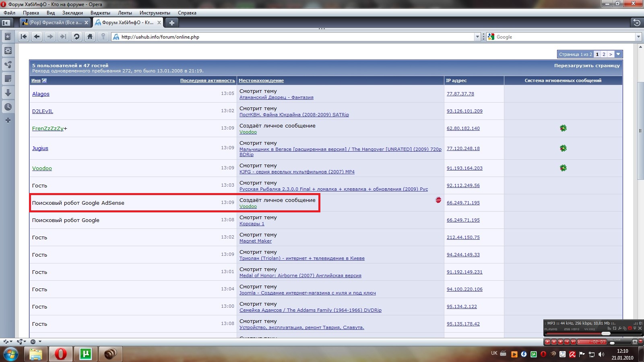The width and height of the screenshot is (644, 362).
Task: Click the Перезагрузить страницу link
Action: click(x=586, y=66)
